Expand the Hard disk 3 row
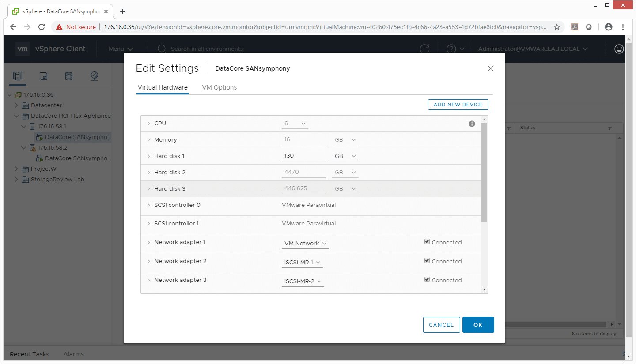Viewport: 636px width, 364px height. [x=148, y=189]
